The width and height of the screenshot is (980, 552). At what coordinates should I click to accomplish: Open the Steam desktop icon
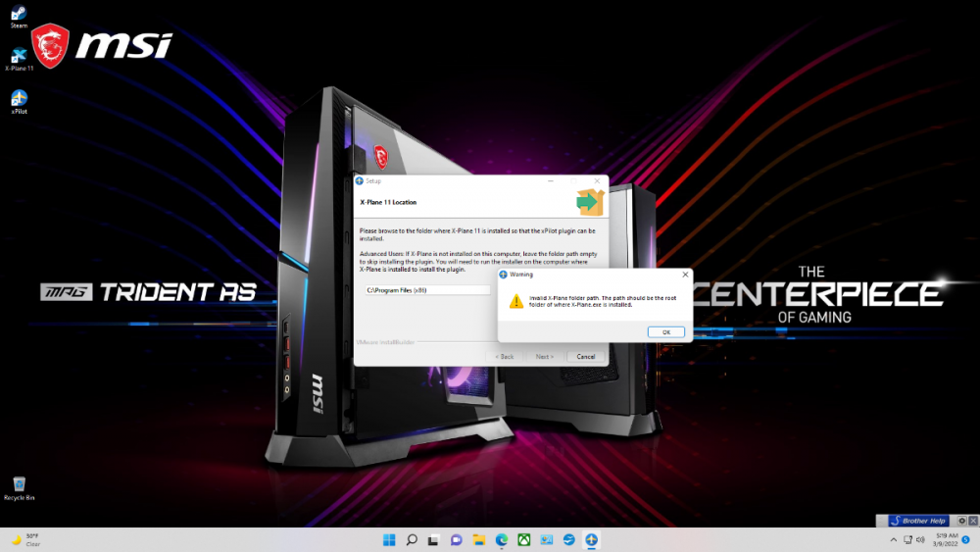19,17
